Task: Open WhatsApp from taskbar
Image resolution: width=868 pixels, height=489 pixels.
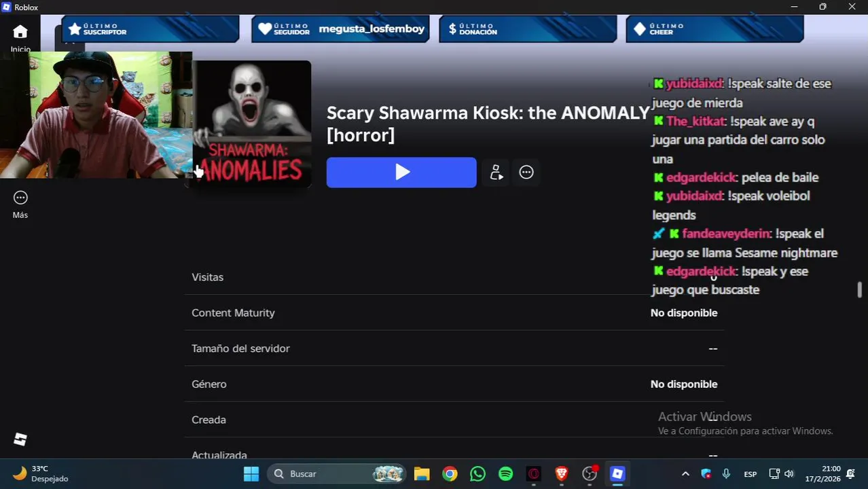Action: [477, 473]
